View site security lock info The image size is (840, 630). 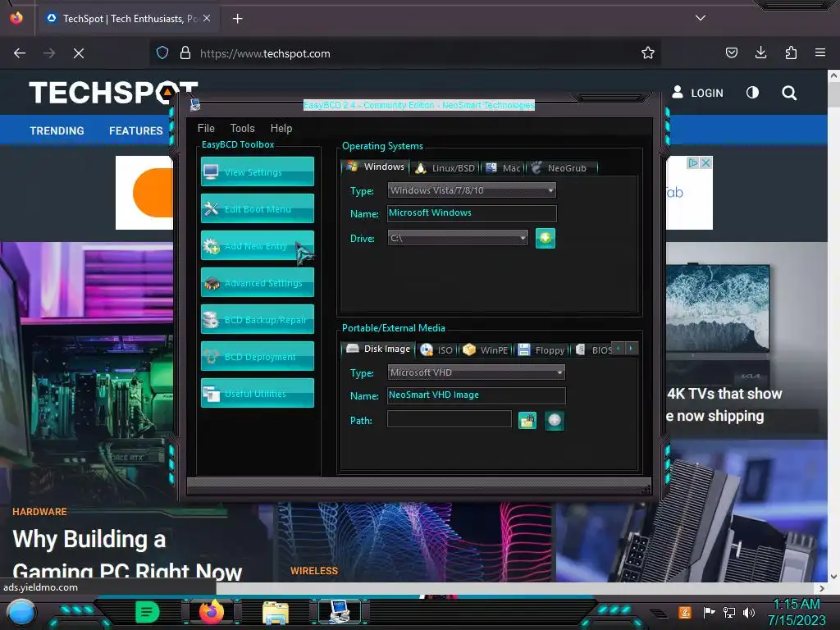point(185,52)
